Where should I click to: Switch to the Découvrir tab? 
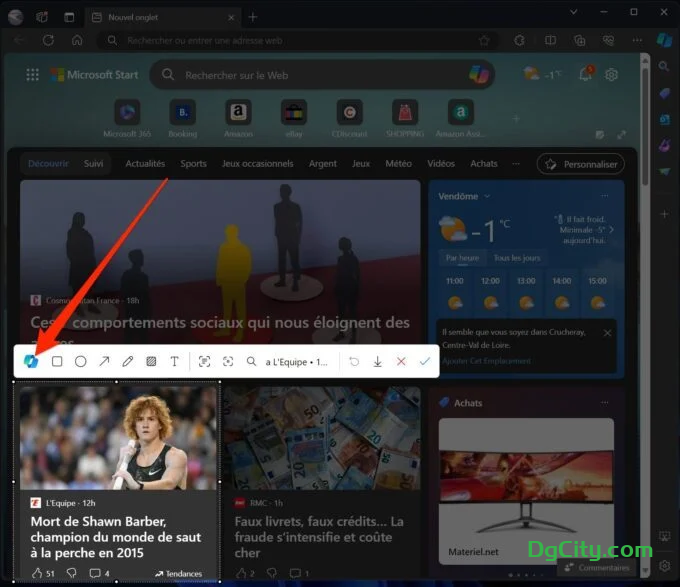tap(48, 163)
